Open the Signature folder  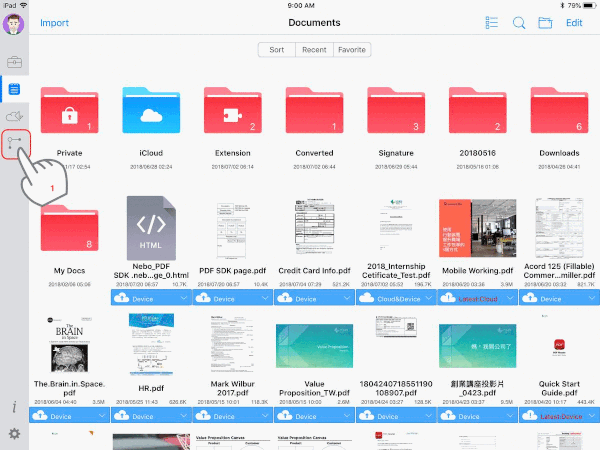(x=396, y=110)
